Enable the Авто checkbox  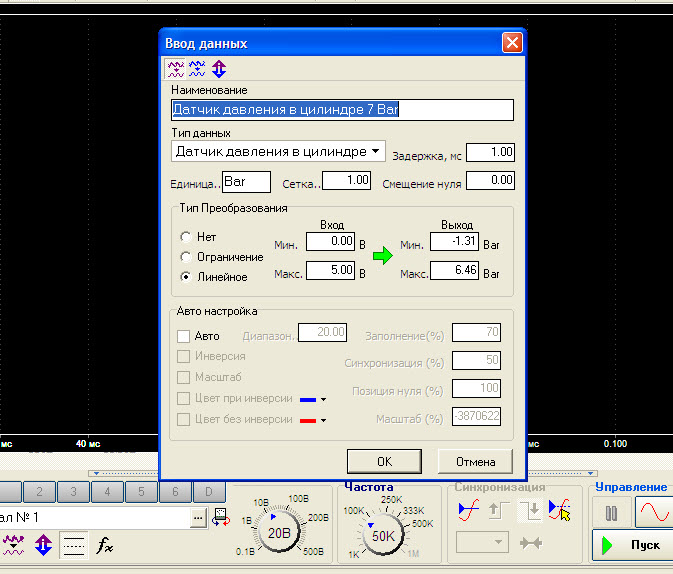point(183,336)
